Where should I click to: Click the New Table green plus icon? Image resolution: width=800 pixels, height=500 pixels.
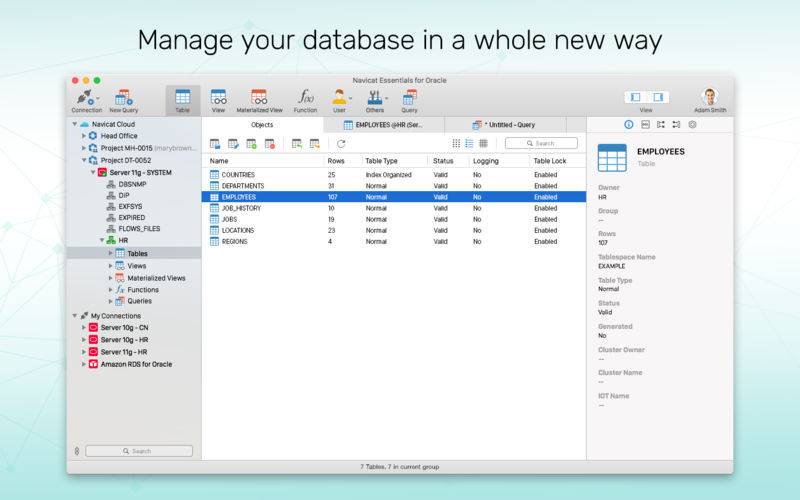(252, 144)
